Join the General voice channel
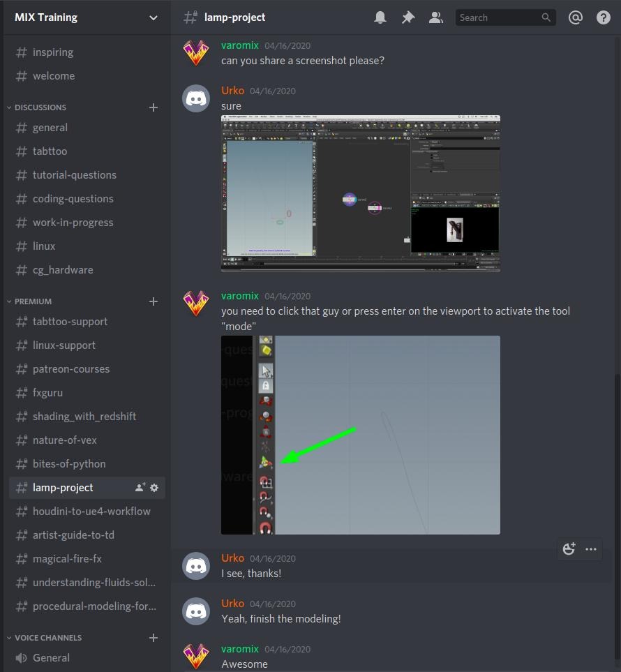 pos(51,657)
